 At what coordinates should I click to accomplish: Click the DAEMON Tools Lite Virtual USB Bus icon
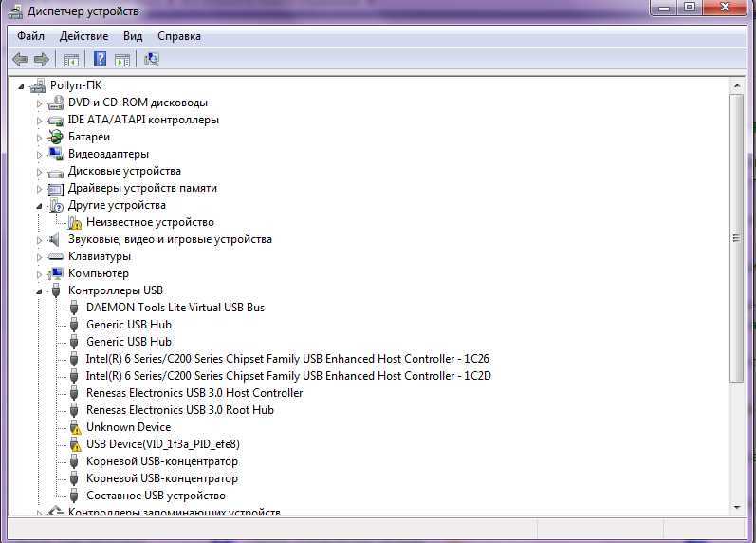pos(74,308)
